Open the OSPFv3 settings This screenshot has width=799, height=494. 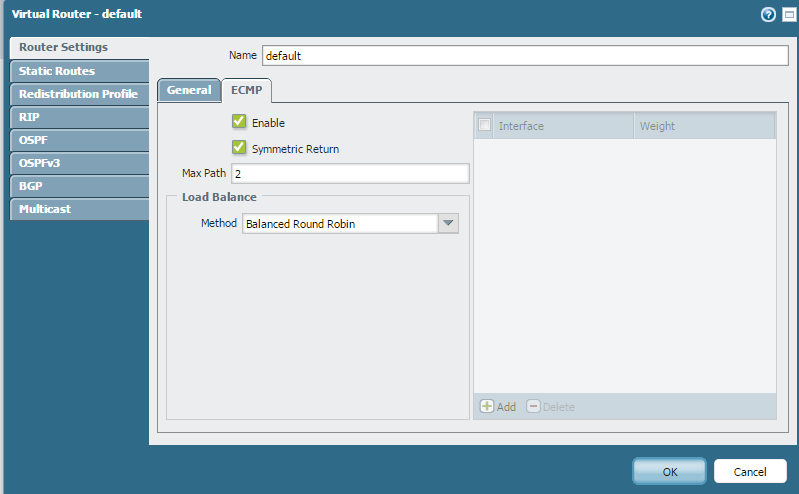(x=79, y=163)
